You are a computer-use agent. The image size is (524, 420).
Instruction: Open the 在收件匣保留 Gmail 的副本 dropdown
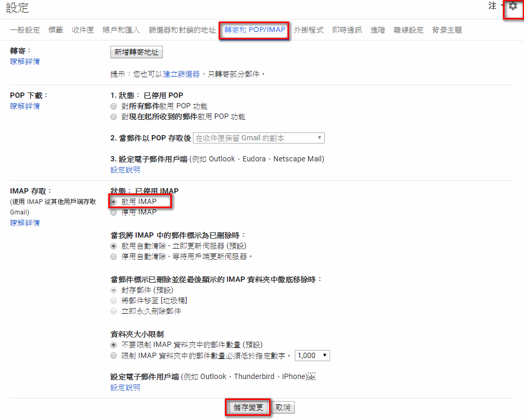coord(259,138)
